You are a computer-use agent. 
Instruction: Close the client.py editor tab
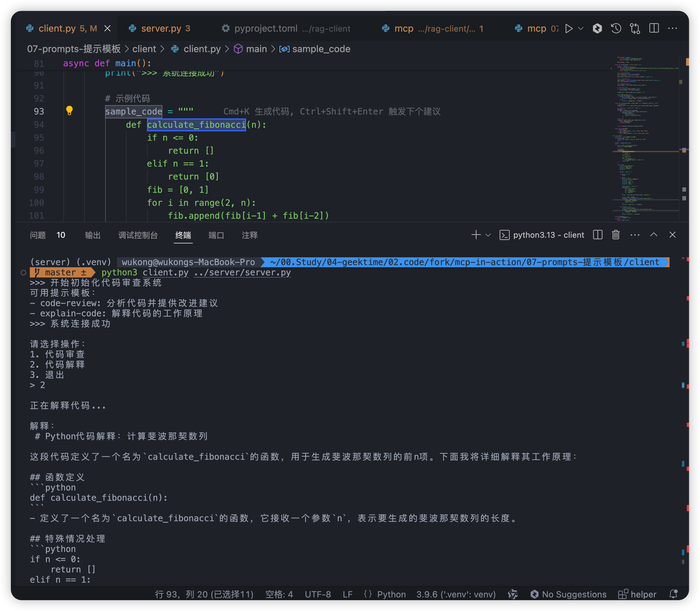pyautogui.click(x=107, y=29)
